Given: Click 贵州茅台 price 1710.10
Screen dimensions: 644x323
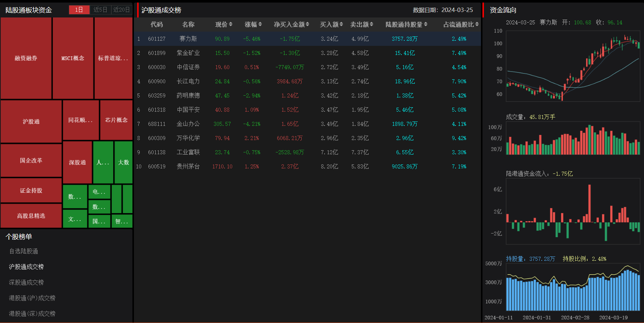Looking at the screenshot, I should click(x=222, y=167).
